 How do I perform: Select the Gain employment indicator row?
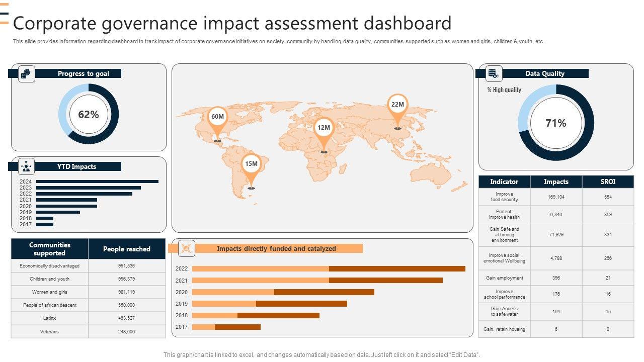tap(556, 278)
